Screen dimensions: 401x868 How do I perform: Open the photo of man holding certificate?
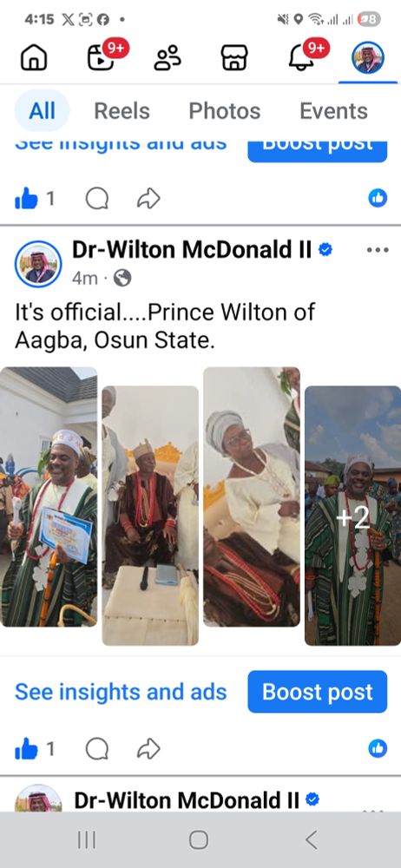pyautogui.click(x=49, y=496)
